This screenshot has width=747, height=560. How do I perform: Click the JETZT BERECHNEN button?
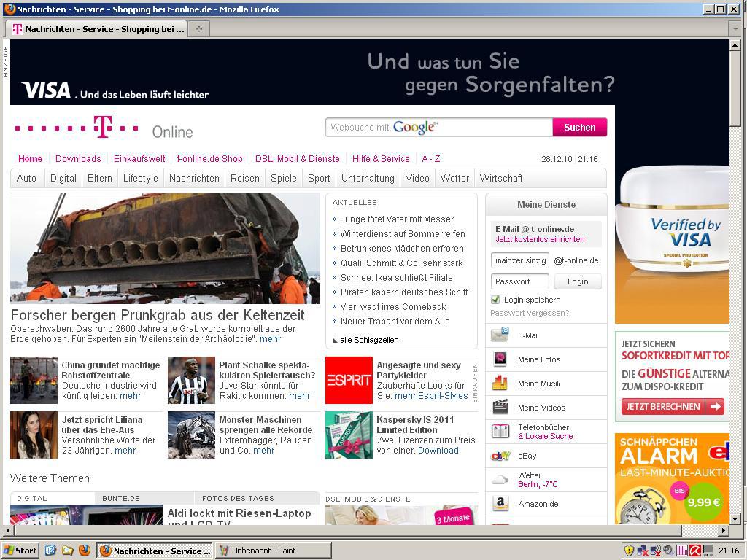pos(672,406)
